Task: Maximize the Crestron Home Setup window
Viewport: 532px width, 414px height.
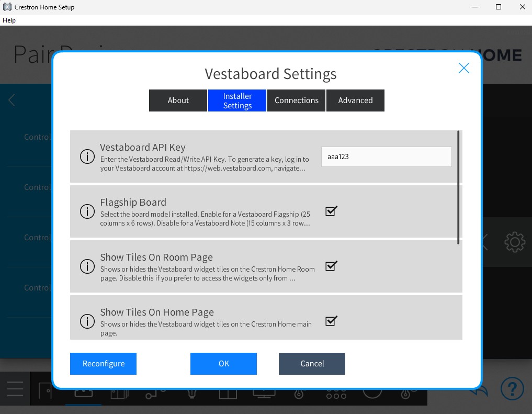Action: [x=499, y=7]
